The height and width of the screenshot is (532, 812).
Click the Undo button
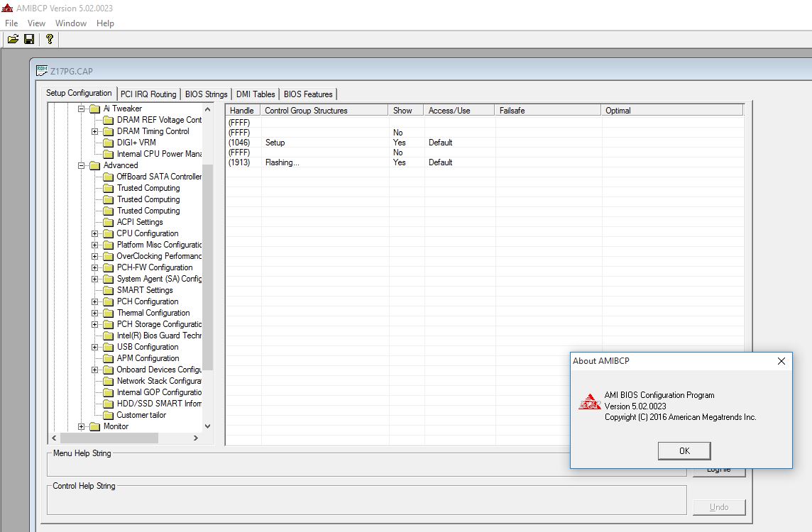coord(719,507)
